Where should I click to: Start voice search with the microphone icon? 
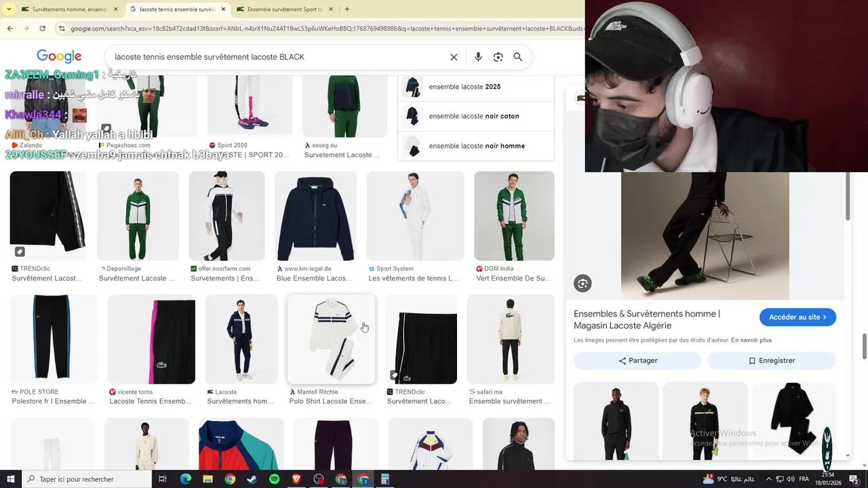click(x=478, y=57)
